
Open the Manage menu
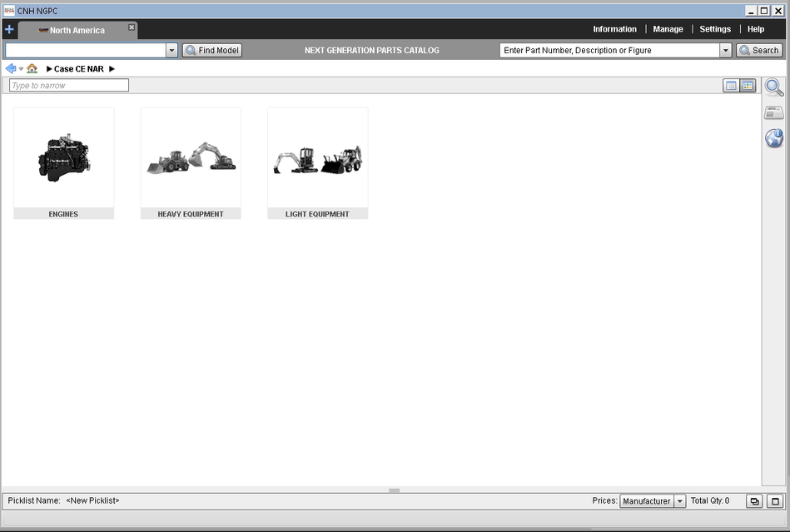[x=668, y=29]
